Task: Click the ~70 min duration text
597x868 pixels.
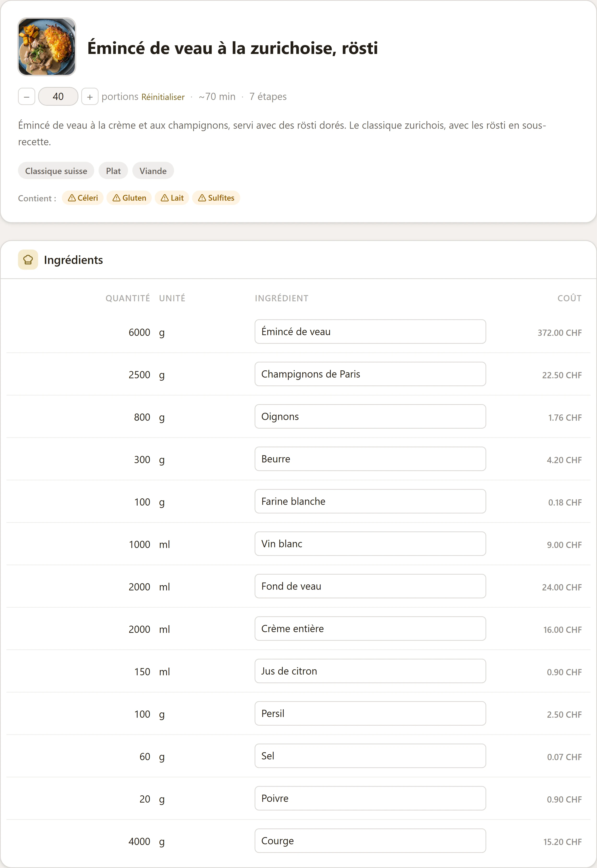Action: (x=217, y=97)
